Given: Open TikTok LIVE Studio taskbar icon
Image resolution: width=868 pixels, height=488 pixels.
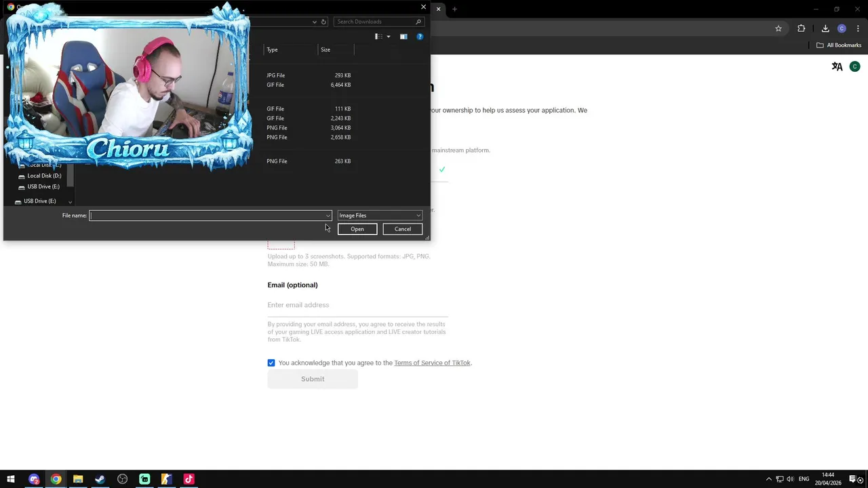Looking at the screenshot, I should [189, 479].
